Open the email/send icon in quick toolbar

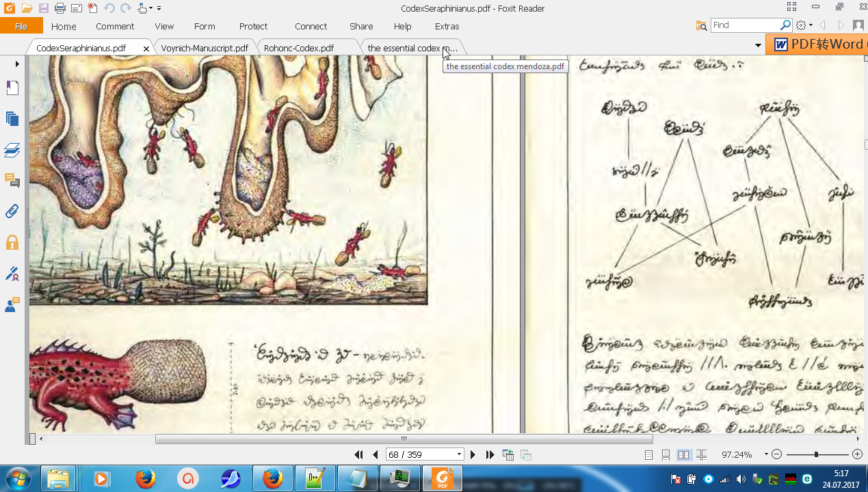[77, 8]
